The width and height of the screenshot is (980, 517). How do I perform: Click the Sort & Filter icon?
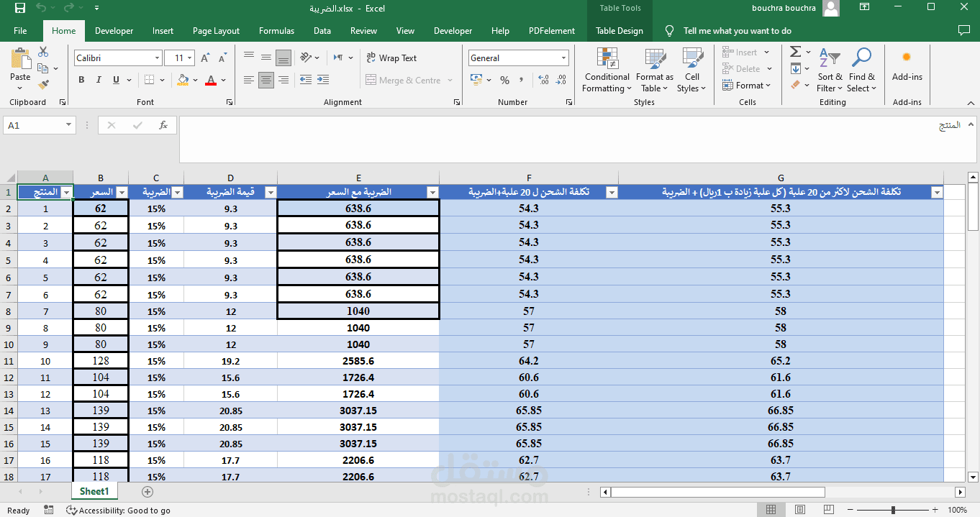[x=830, y=70]
